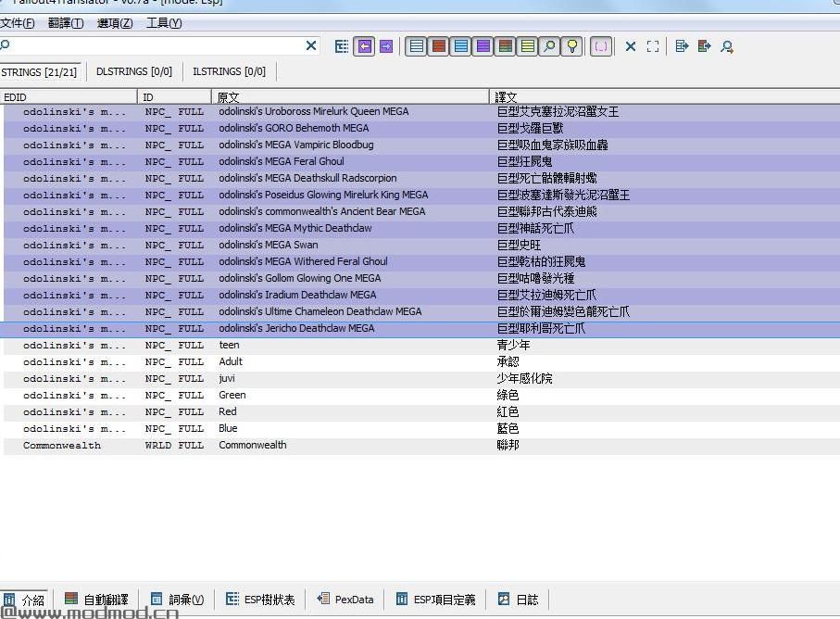This screenshot has height=619, width=840.
Task: Select the STRINGS [21/21] tab
Action: point(39,71)
